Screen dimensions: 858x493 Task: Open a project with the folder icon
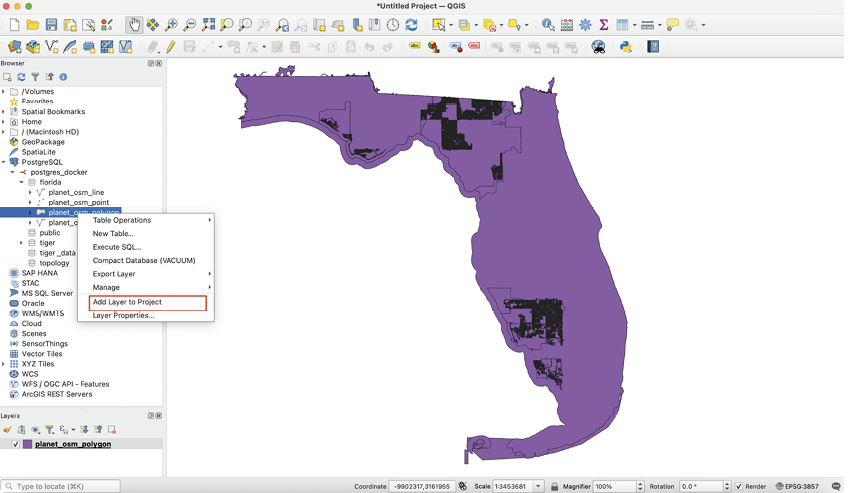(33, 25)
